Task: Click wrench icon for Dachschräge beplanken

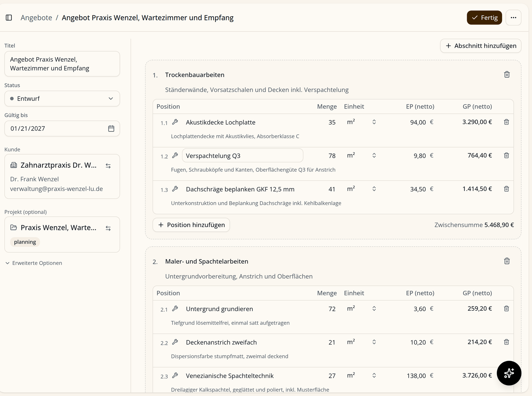Action: pos(175,189)
